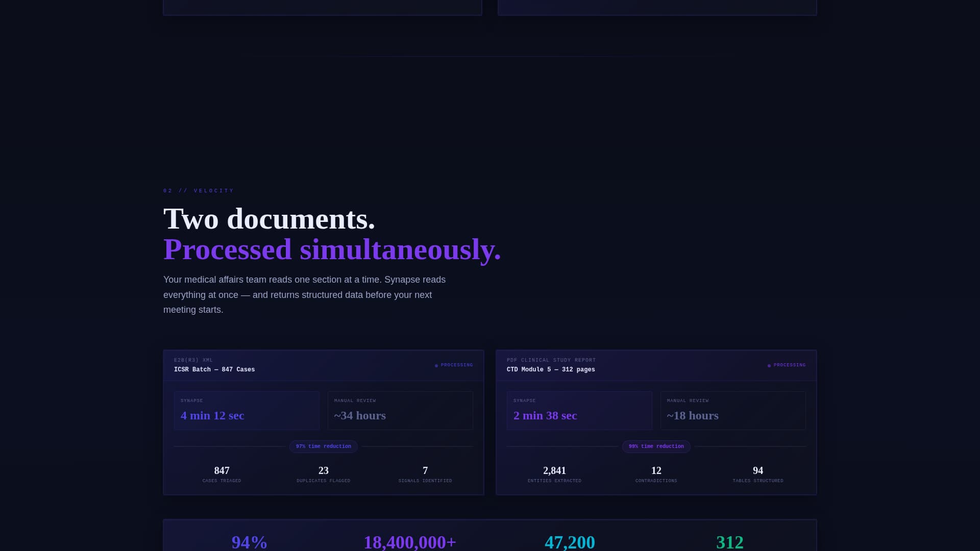Click the '~34 hours' manual review value
980x551 pixels.
point(360,416)
